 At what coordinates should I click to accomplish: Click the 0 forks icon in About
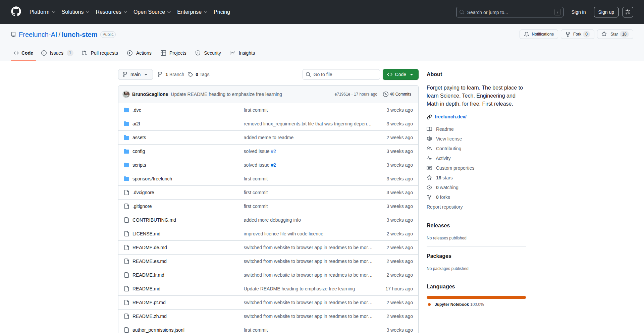429,197
